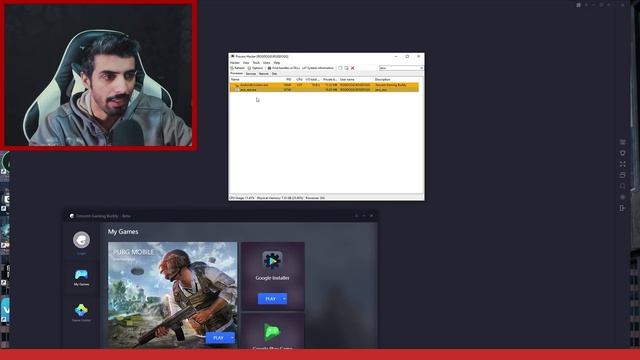Sort by the User name column header
Viewport: 640px width, 360px height.
coord(347,80)
